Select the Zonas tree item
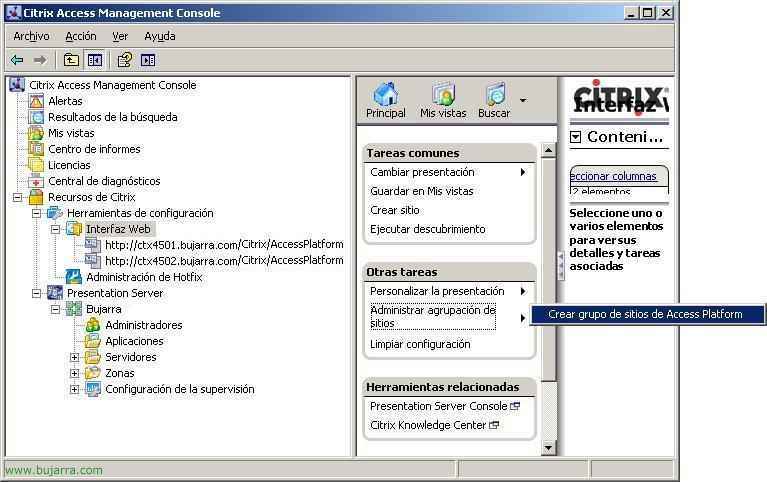This screenshot has width=767, height=482. 119,373
